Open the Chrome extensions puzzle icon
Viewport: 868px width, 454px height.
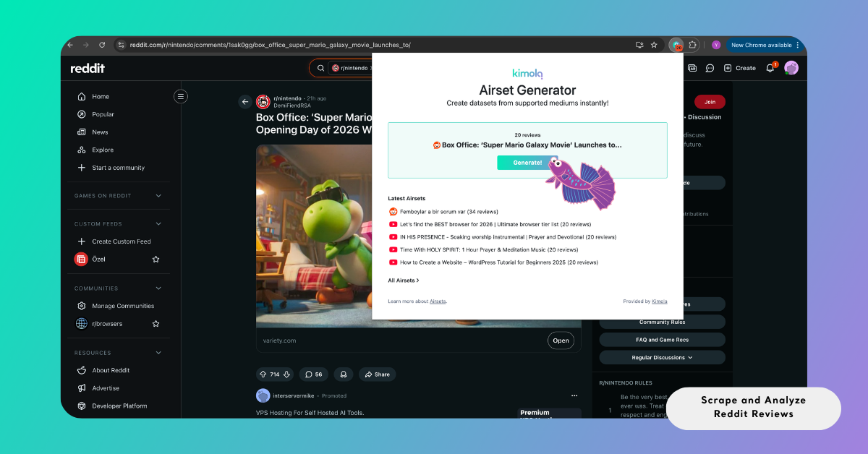point(692,45)
